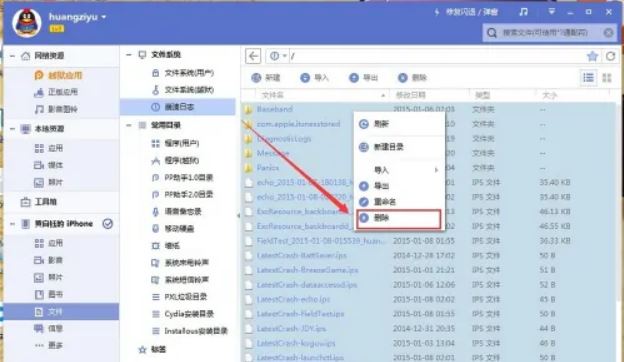This screenshot has width=624, height=362.
Task: Click the device connected check icon
Action: 107,224
